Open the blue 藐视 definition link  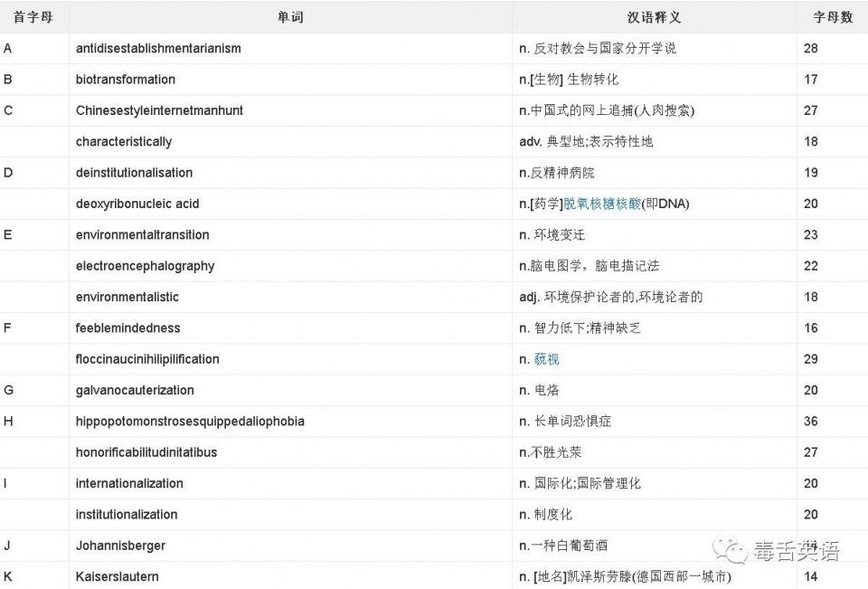pos(546,359)
